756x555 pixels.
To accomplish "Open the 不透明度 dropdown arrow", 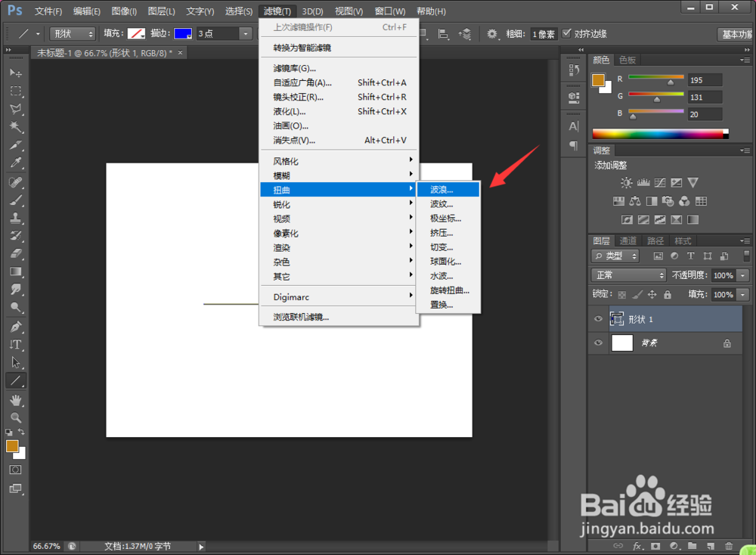I will pyautogui.click(x=743, y=275).
